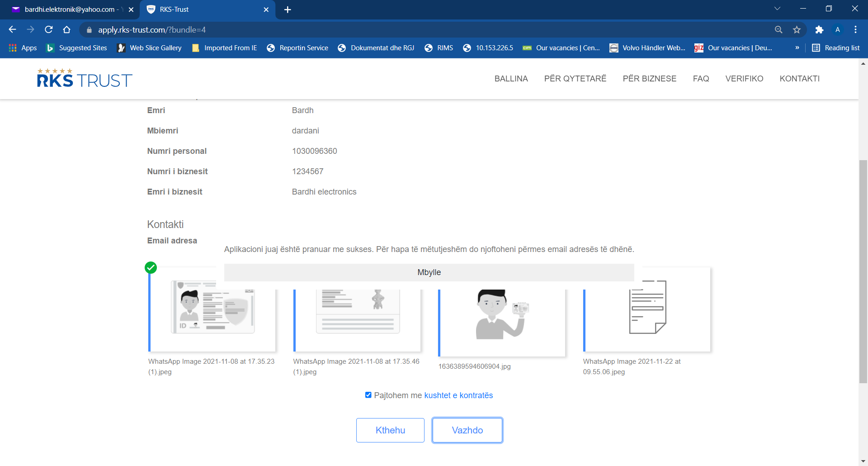Open Reportin Service bookmark
Image resolution: width=868 pixels, height=466 pixels.
(x=297, y=48)
